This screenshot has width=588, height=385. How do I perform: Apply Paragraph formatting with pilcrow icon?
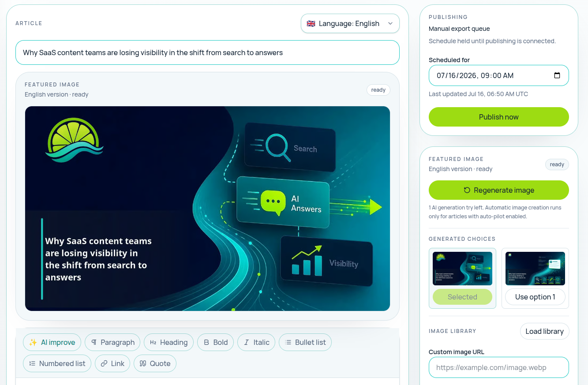(112, 342)
